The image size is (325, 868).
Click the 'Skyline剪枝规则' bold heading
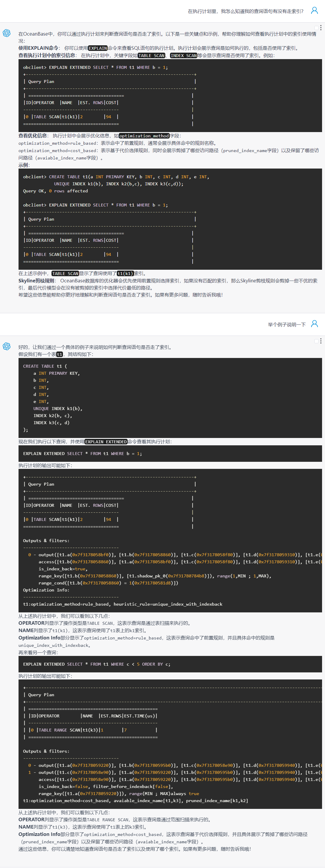[x=36, y=281]
